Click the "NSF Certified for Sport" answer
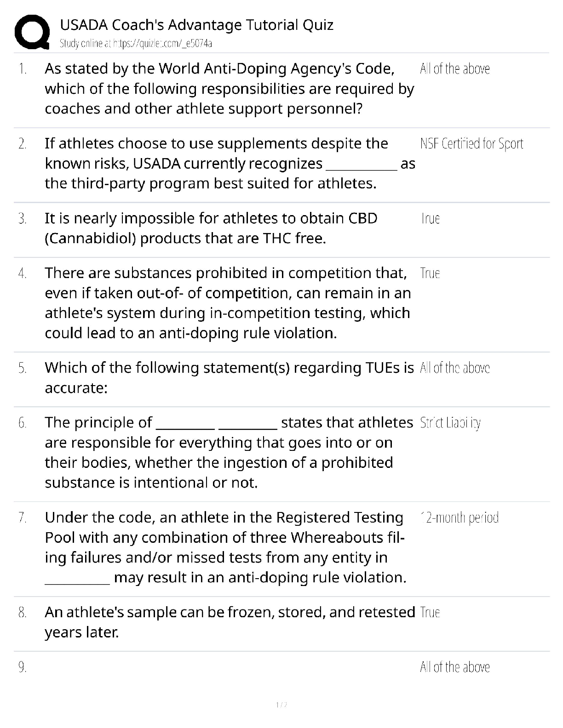This screenshot has width=563, height=728. pyautogui.click(x=471, y=144)
